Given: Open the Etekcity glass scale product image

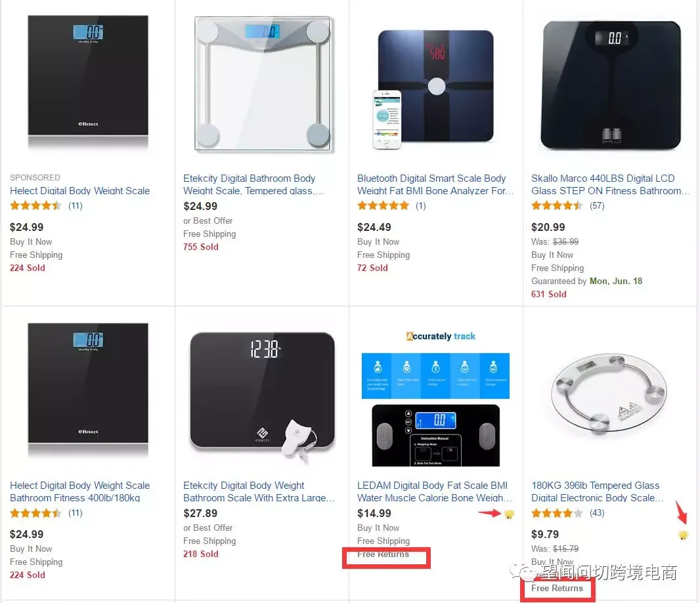Looking at the screenshot, I should click(263, 83).
